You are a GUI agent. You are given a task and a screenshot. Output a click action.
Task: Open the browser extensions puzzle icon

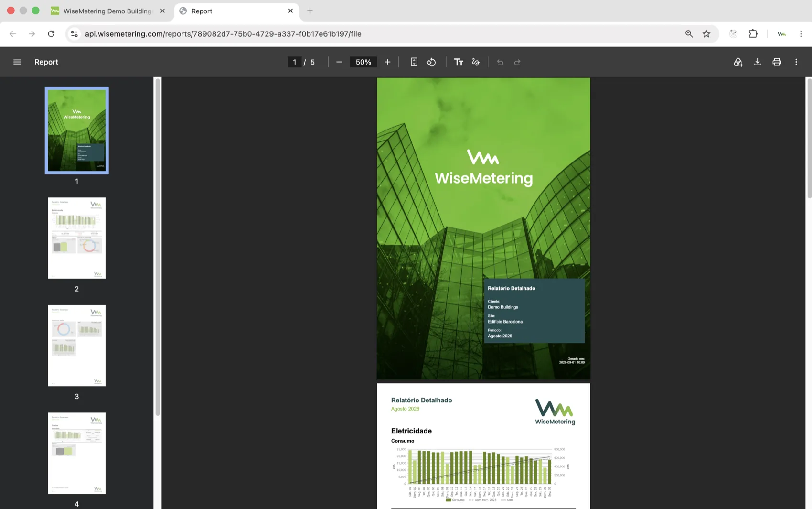pos(753,34)
